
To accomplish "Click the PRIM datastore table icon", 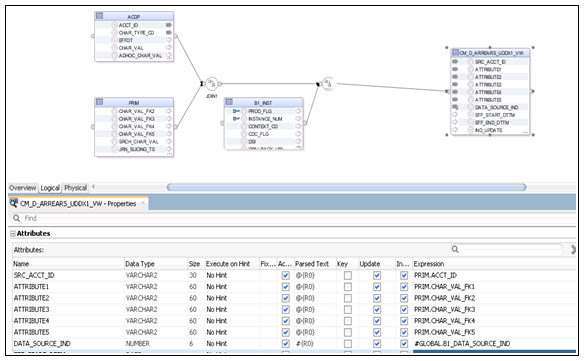I will tap(99, 102).
